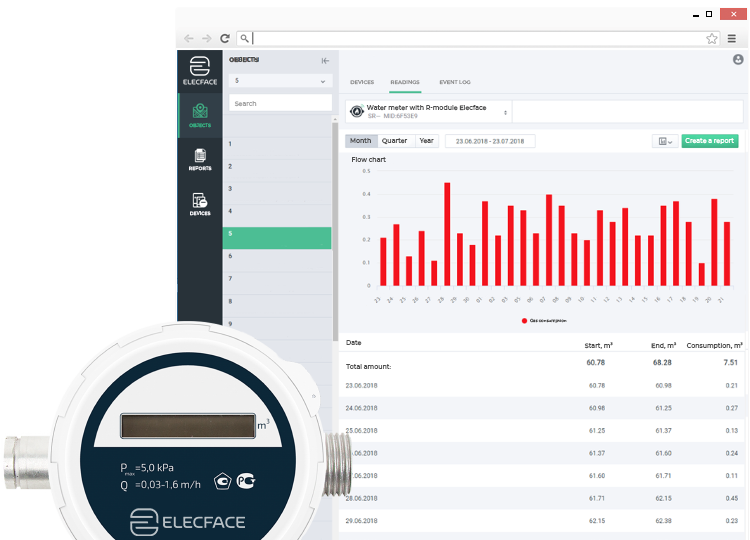Go forward using the browser forward arrow
750x540 pixels.
click(206, 38)
